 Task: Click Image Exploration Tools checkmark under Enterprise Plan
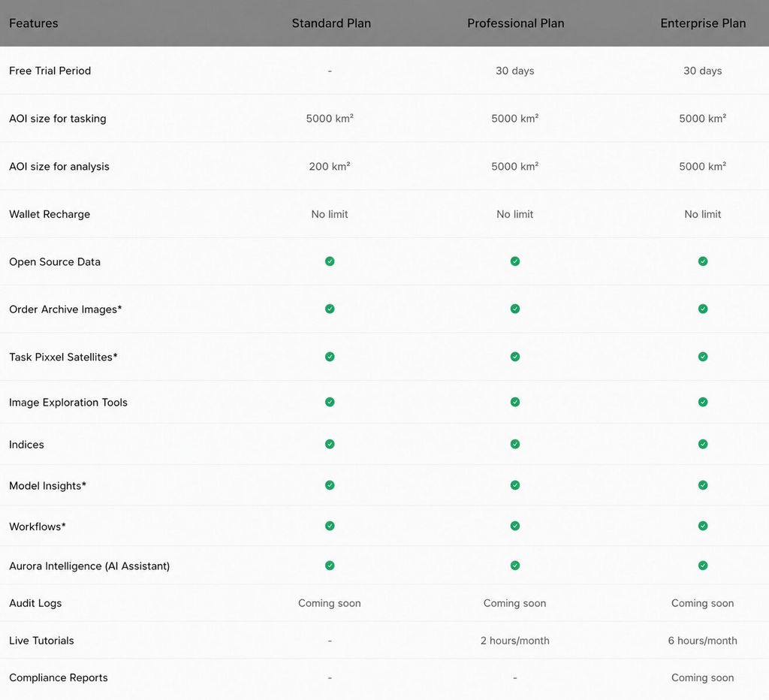(703, 402)
